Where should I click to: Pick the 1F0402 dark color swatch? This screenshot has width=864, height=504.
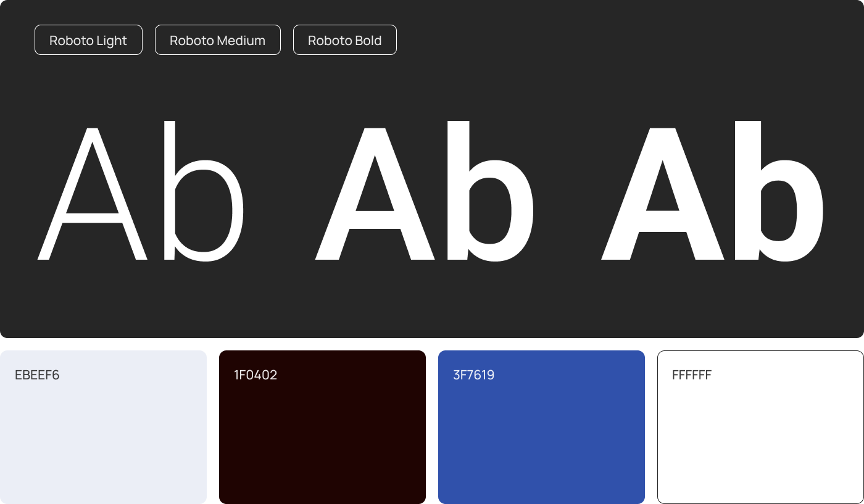322,427
